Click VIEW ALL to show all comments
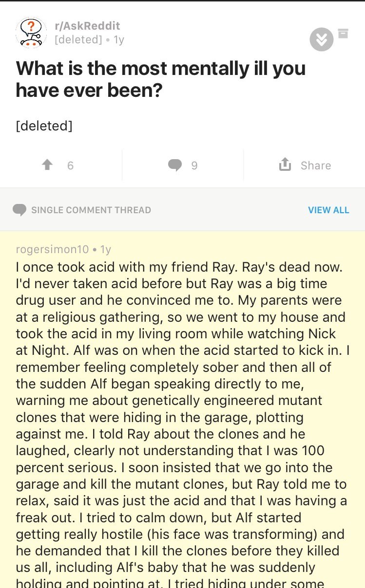 pos(328,210)
